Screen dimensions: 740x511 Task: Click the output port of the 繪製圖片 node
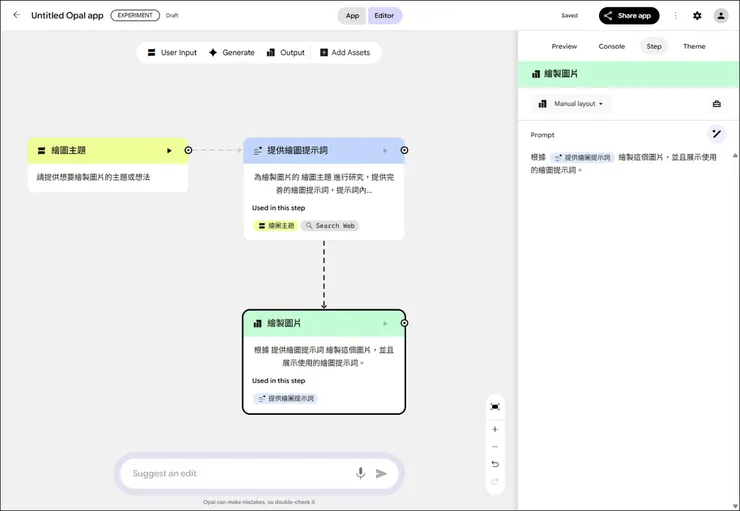404,323
